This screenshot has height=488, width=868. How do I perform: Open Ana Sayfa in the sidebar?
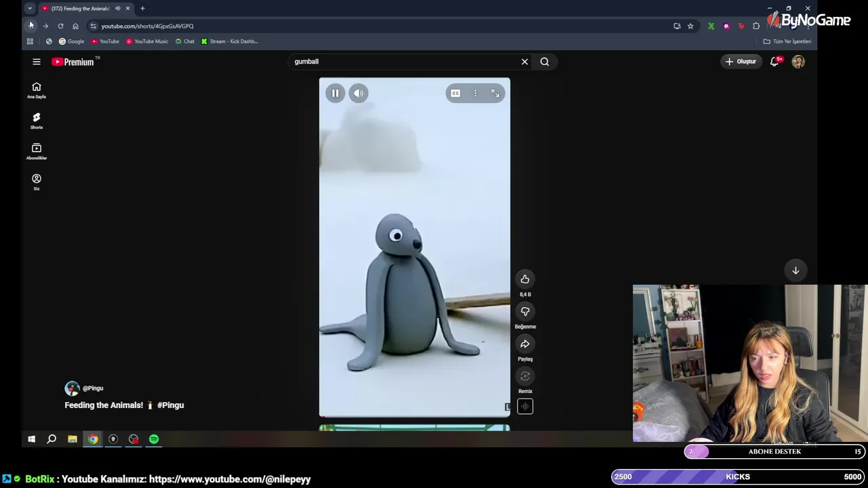[37, 90]
